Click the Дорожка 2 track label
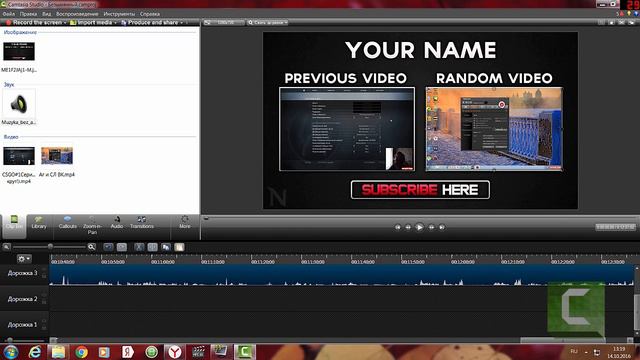The image size is (640, 360). [x=22, y=299]
